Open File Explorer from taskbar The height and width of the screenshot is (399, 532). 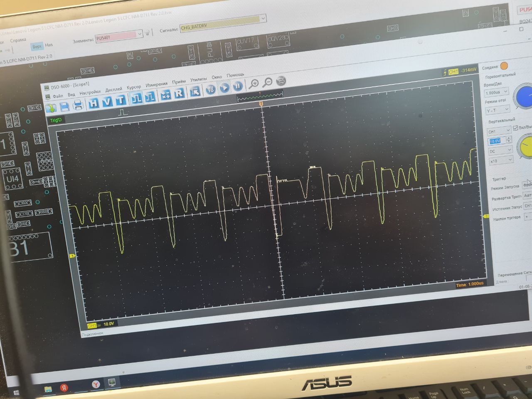click(x=49, y=389)
